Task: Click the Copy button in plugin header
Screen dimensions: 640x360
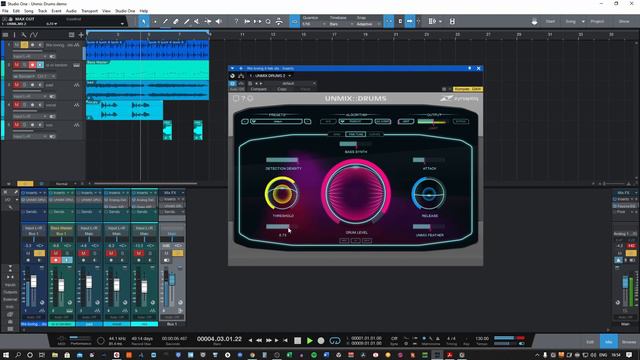Action: pos(282,89)
